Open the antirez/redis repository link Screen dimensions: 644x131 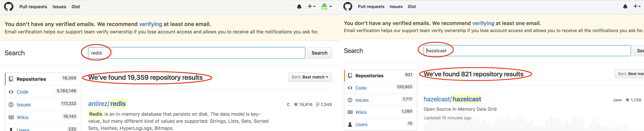(107, 104)
